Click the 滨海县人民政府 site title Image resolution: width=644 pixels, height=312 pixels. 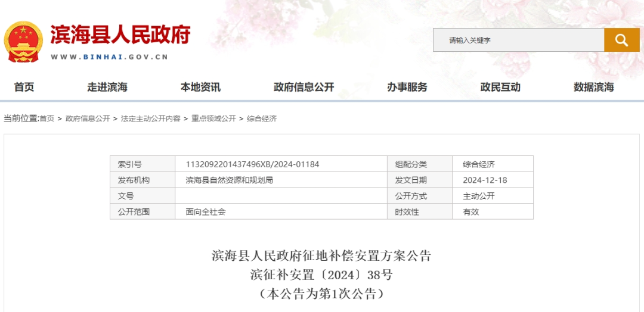pyautogui.click(x=120, y=35)
